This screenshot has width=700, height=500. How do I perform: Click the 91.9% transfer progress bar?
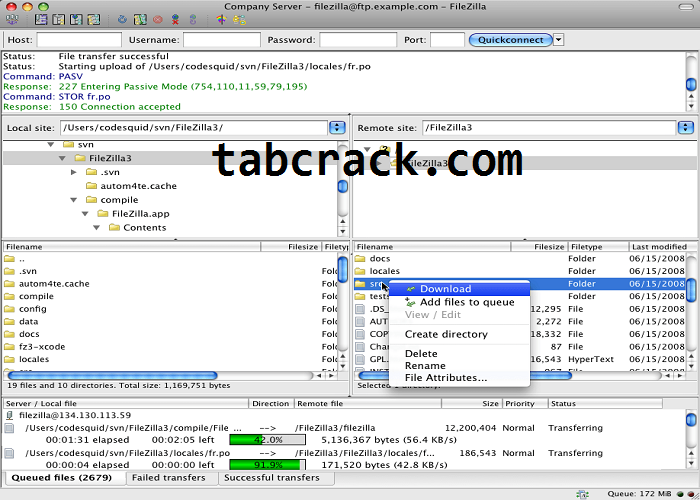tap(267, 465)
